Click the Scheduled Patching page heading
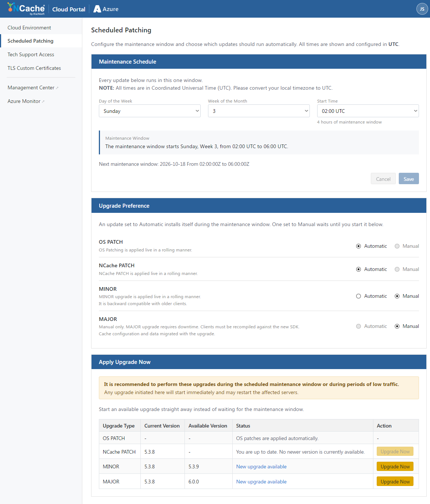 121,30
